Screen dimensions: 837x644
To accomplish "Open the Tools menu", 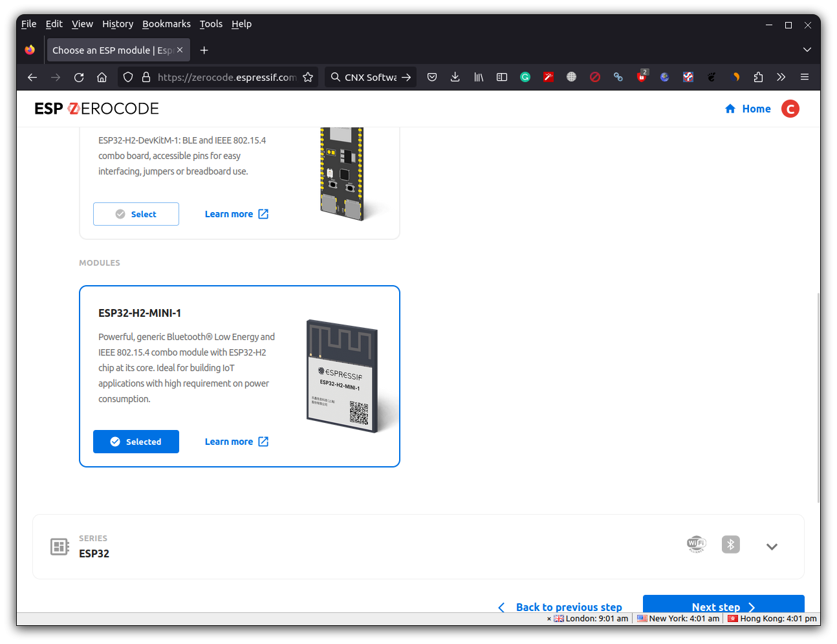I will [211, 24].
